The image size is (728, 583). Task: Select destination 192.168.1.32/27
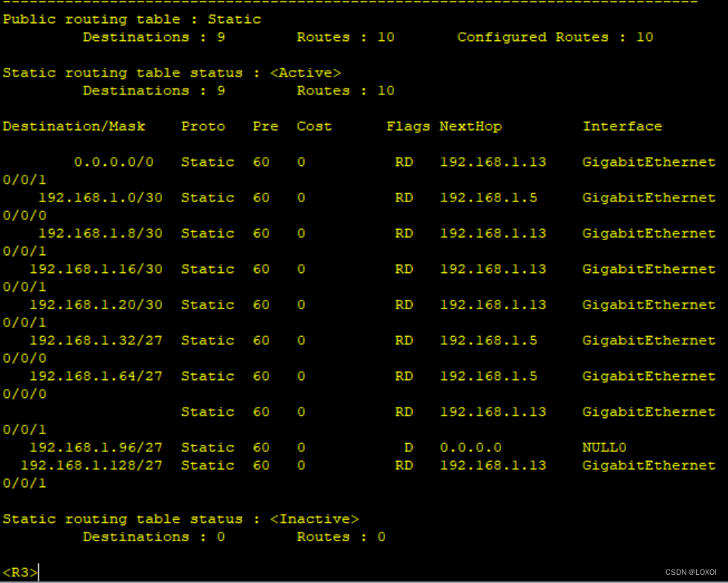(96, 341)
